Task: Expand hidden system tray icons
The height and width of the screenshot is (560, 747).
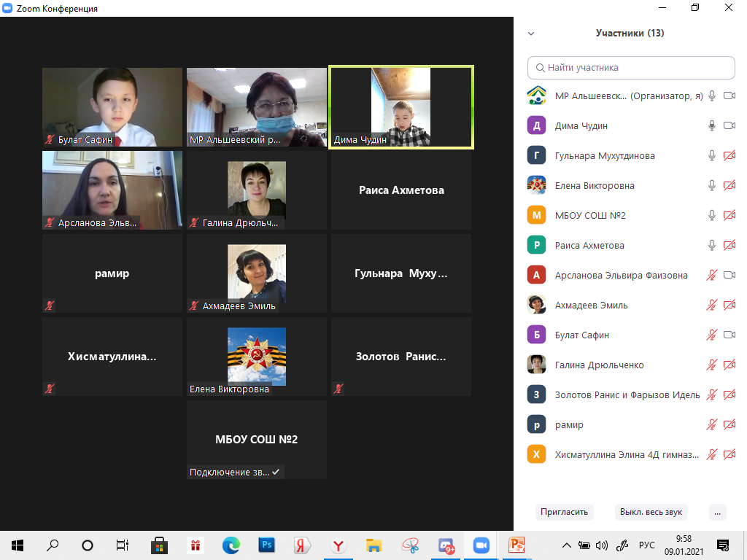Action: click(x=567, y=545)
